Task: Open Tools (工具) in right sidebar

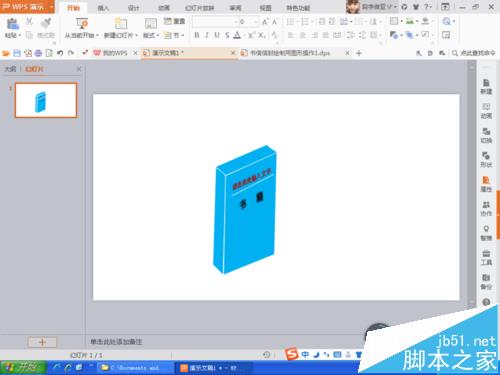Action: tap(486, 258)
